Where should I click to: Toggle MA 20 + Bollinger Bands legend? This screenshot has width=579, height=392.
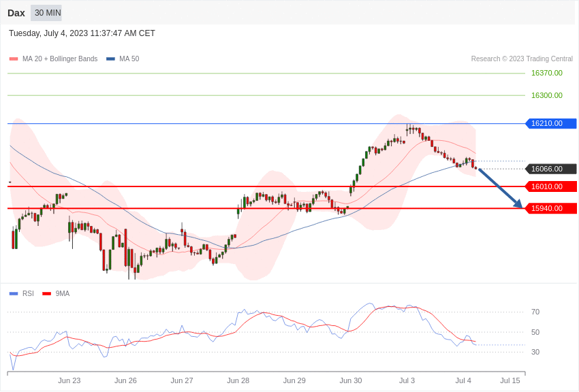54,59
